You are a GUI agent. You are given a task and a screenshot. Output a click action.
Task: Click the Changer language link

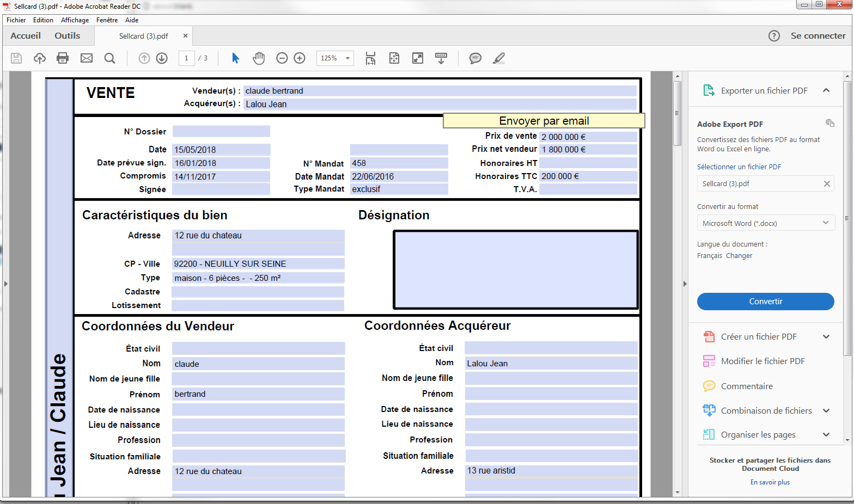point(739,256)
